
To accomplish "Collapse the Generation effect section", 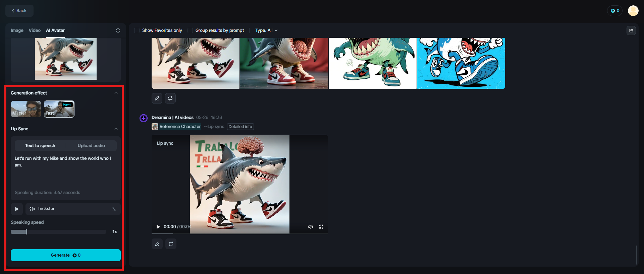I will tap(116, 93).
